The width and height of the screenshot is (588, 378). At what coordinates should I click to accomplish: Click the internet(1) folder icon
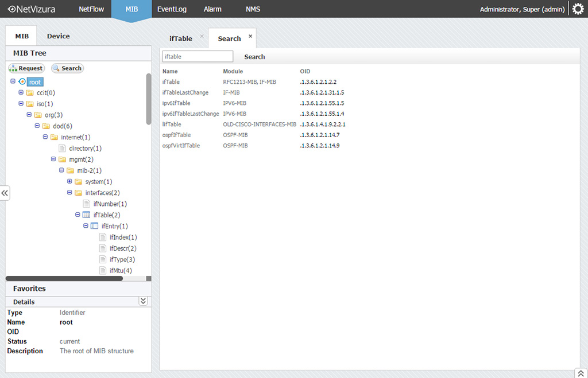coord(55,137)
